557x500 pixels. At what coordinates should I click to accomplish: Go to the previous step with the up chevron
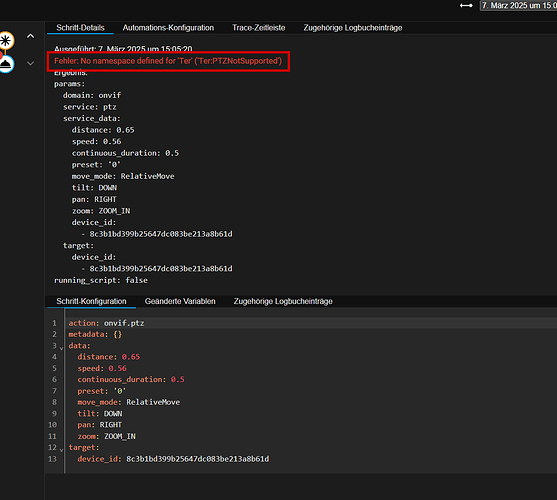tap(31, 36)
